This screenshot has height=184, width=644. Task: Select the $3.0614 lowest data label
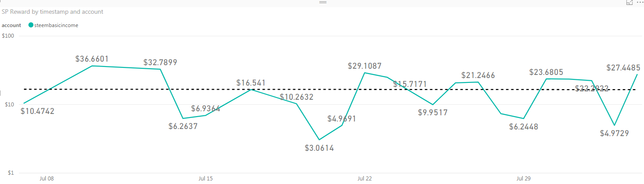tap(319, 148)
